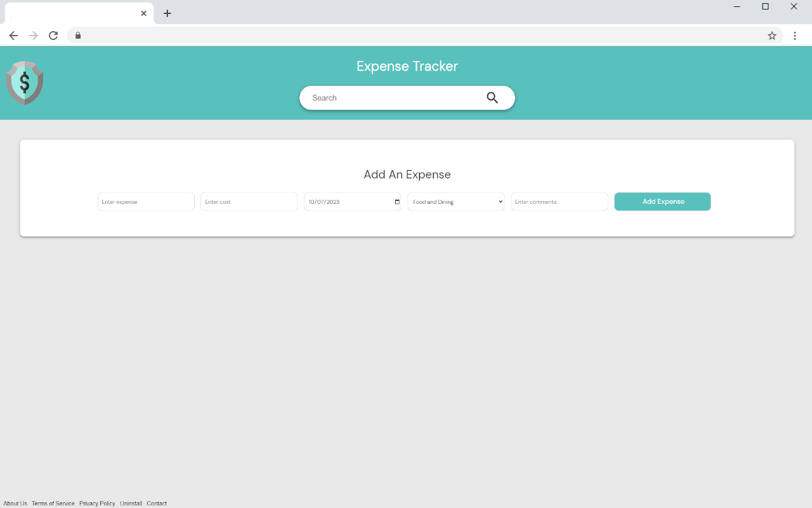Click the Enter expense field
Viewport: 812px width, 508px height.
146,202
